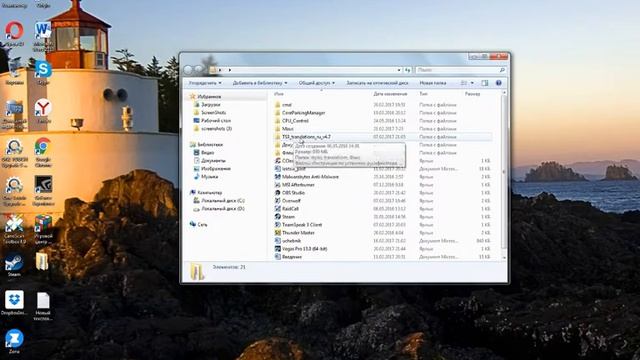Sort by the Размер column header
Screen dimensions: 640x360
click(x=472, y=94)
